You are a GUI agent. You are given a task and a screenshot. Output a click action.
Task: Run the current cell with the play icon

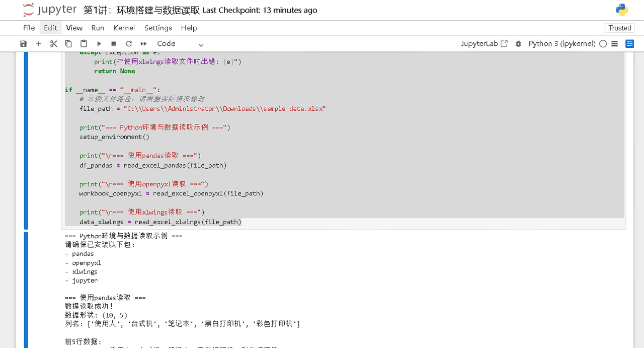(99, 44)
